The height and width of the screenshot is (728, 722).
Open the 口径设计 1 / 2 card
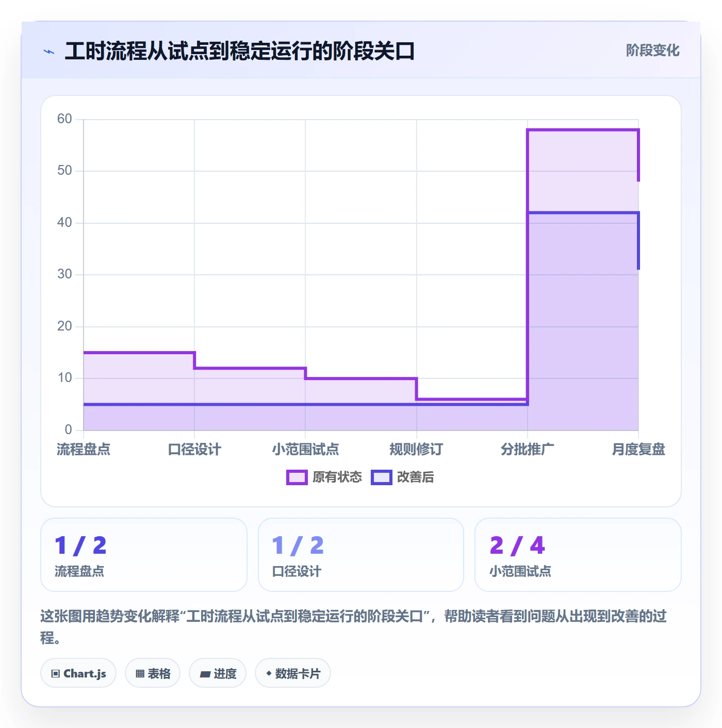[361, 555]
